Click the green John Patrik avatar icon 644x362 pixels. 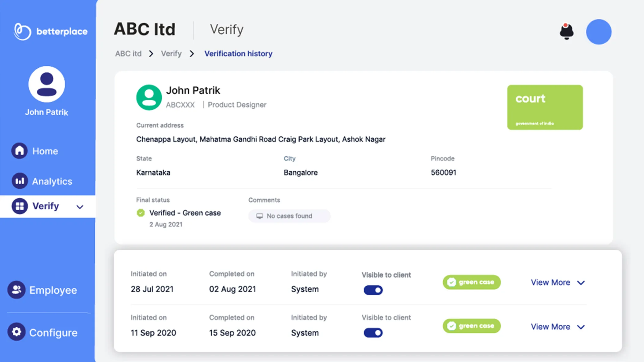(x=149, y=97)
